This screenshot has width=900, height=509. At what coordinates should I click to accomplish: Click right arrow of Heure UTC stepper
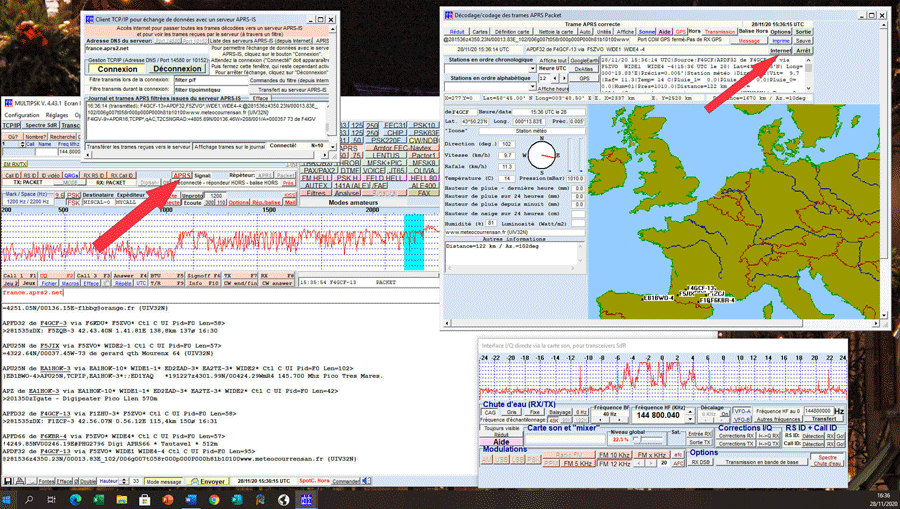coord(564,78)
